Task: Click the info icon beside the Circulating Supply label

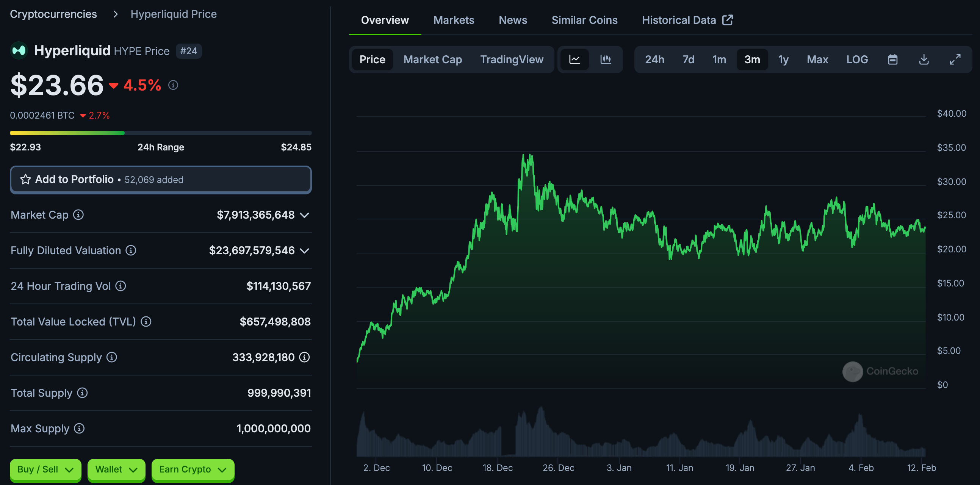Action: pos(111,357)
